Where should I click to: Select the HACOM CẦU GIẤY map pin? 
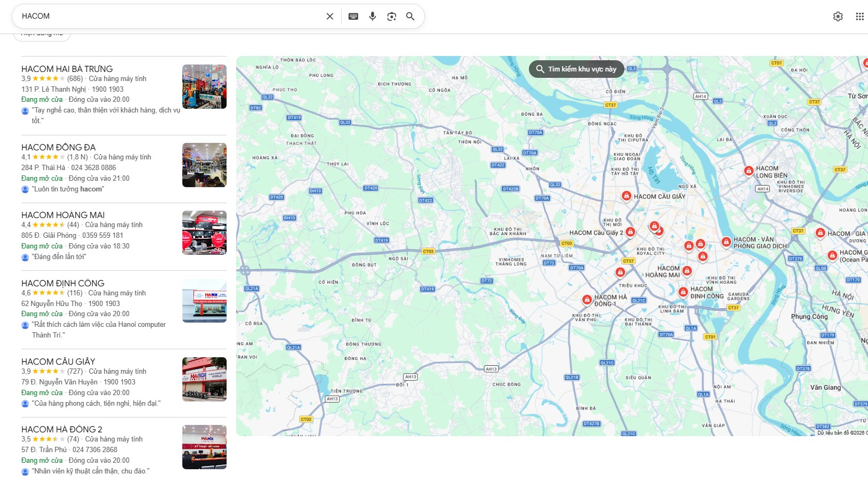tap(626, 196)
